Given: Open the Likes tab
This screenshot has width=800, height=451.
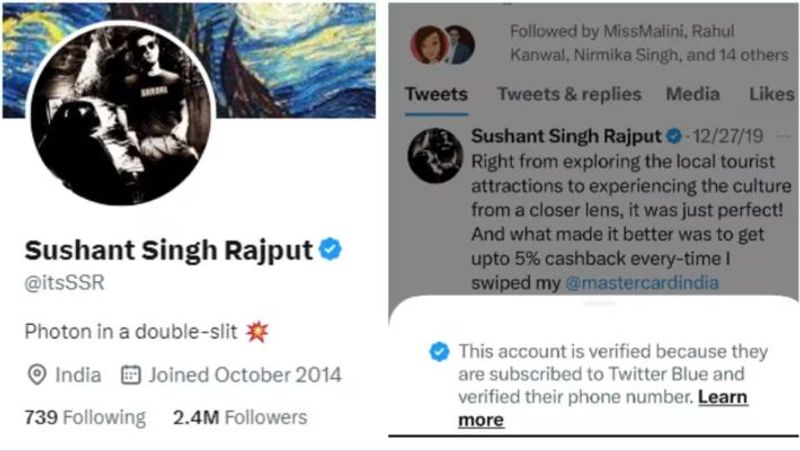Looking at the screenshot, I should point(771,94).
